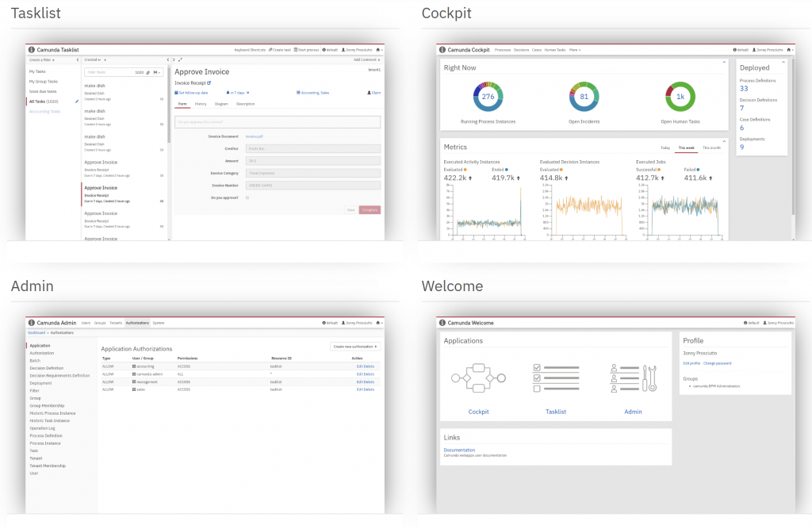This screenshot has width=812, height=529.
Task: Open the save-filter dropdown in the Filter Tasks field
Action: (156, 72)
